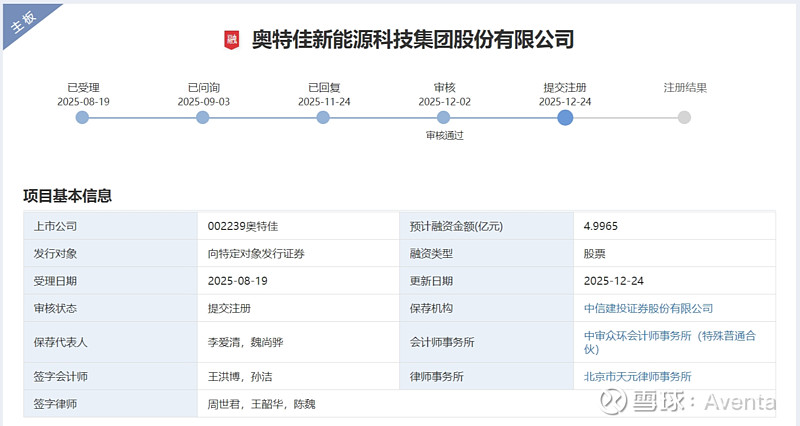Click the 主板 corner ribbon label
The height and width of the screenshot is (426, 800).
pos(24,21)
